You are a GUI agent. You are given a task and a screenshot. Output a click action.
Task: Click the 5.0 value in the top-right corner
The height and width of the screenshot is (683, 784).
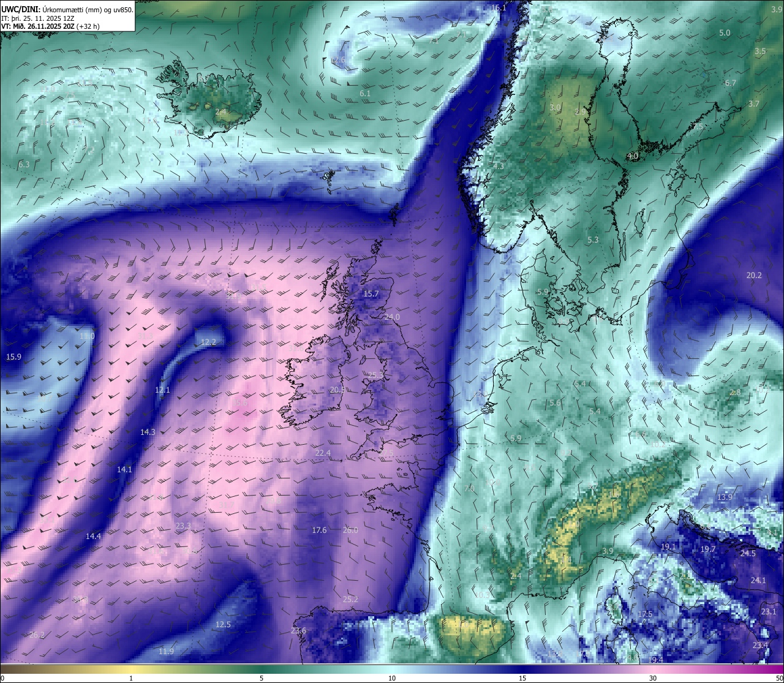pyautogui.click(x=725, y=32)
